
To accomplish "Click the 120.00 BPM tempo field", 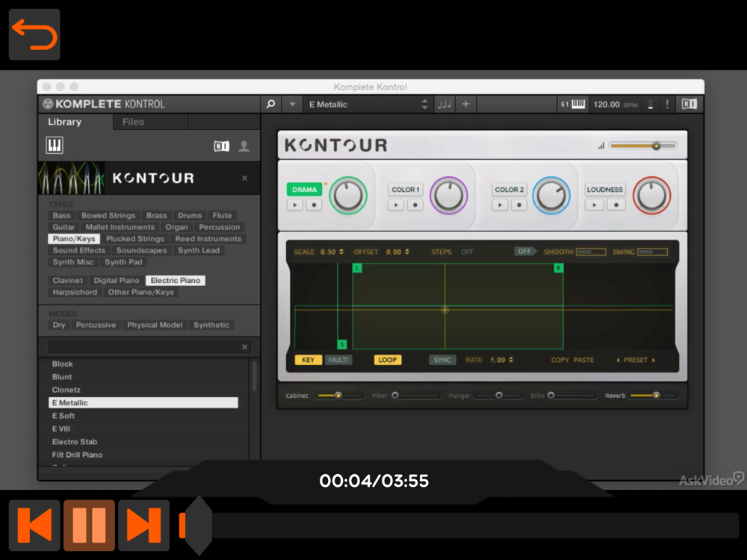I will [x=615, y=105].
